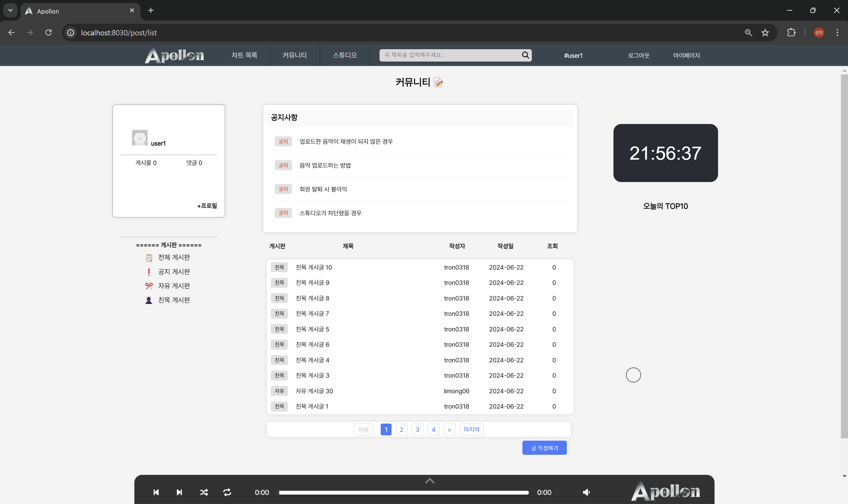This screenshot has height=504, width=848.
Task: Click the music playback progress bar
Action: [403, 493]
